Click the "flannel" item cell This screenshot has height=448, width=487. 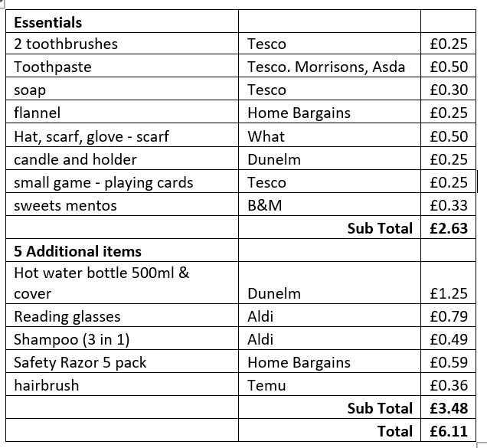(x=37, y=113)
